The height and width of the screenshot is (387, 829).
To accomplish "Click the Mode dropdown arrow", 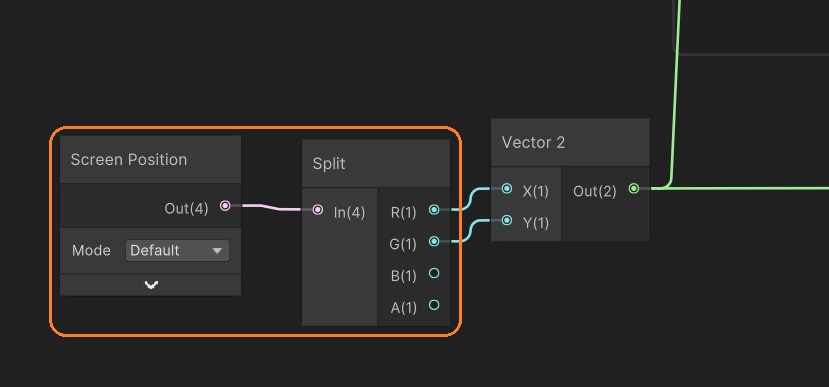I will coord(217,251).
